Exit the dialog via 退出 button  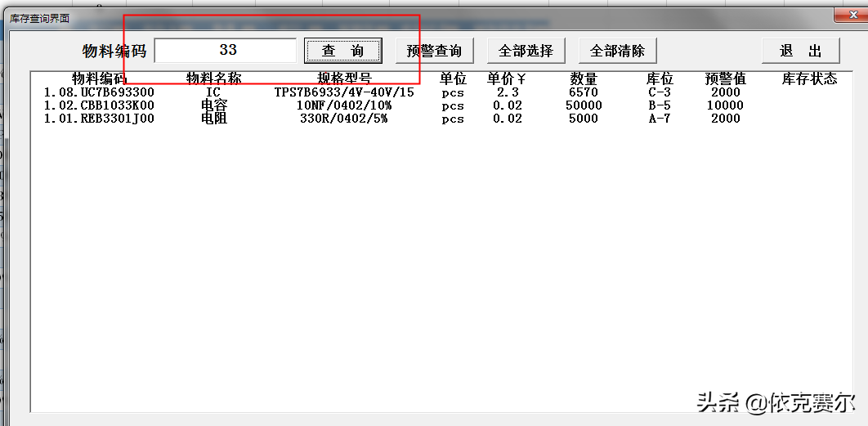coord(801,51)
